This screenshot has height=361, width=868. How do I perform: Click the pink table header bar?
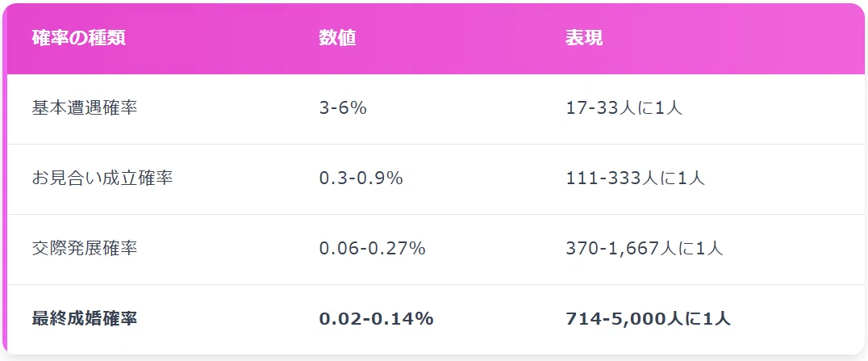pos(435,39)
